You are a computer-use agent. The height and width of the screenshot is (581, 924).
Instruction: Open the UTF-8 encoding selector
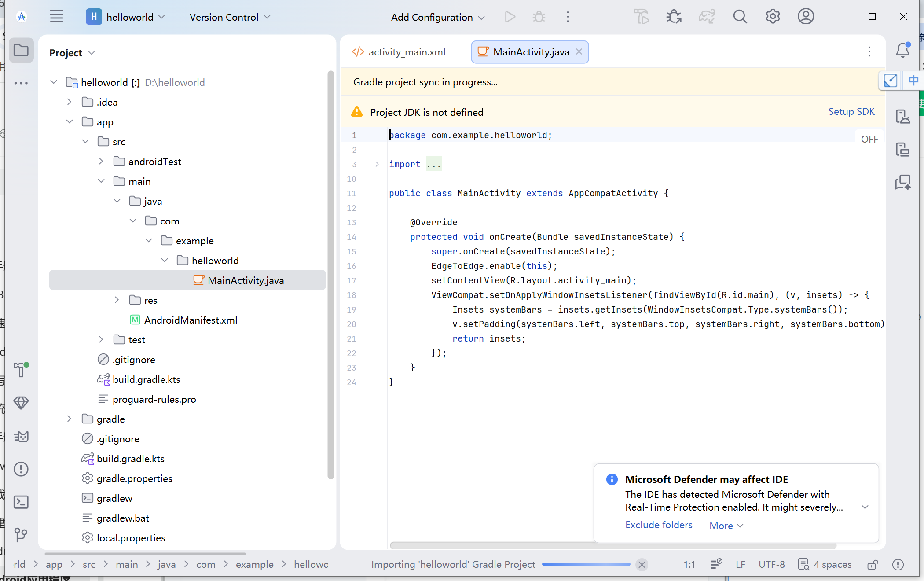[771, 564]
